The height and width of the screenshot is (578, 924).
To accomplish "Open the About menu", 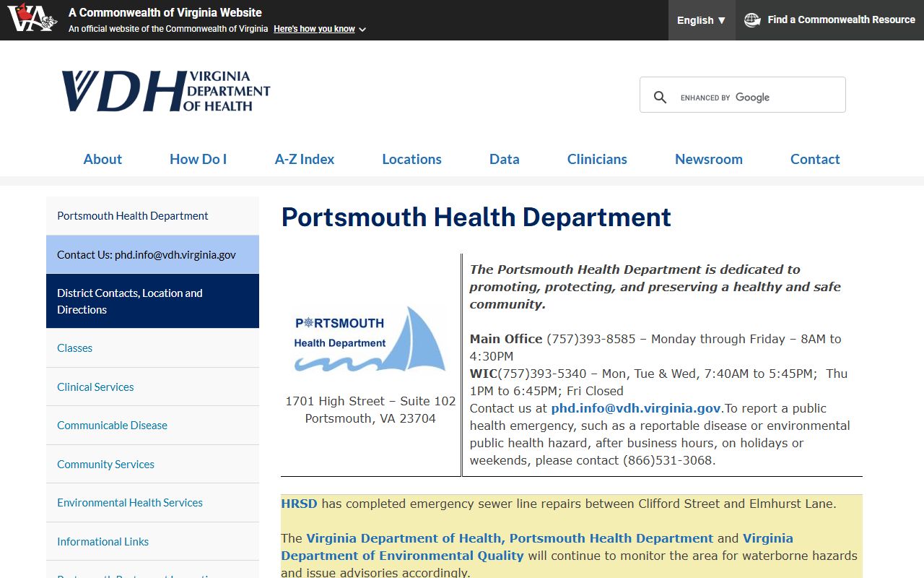I will click(103, 159).
